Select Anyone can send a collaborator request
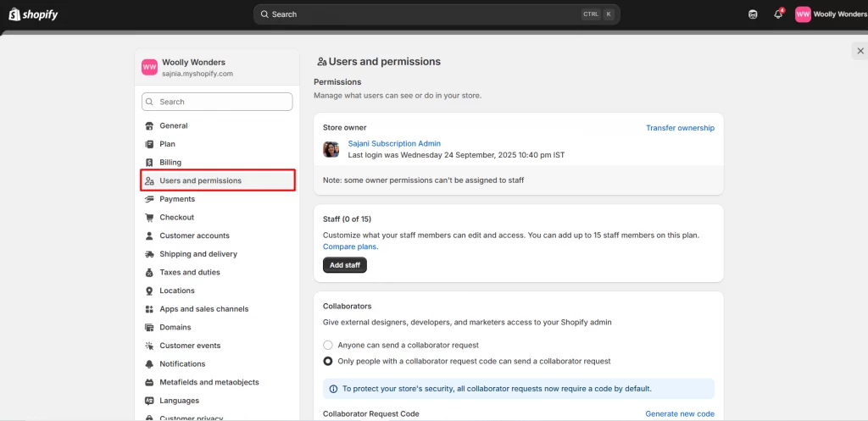868x421 pixels. [328, 346]
